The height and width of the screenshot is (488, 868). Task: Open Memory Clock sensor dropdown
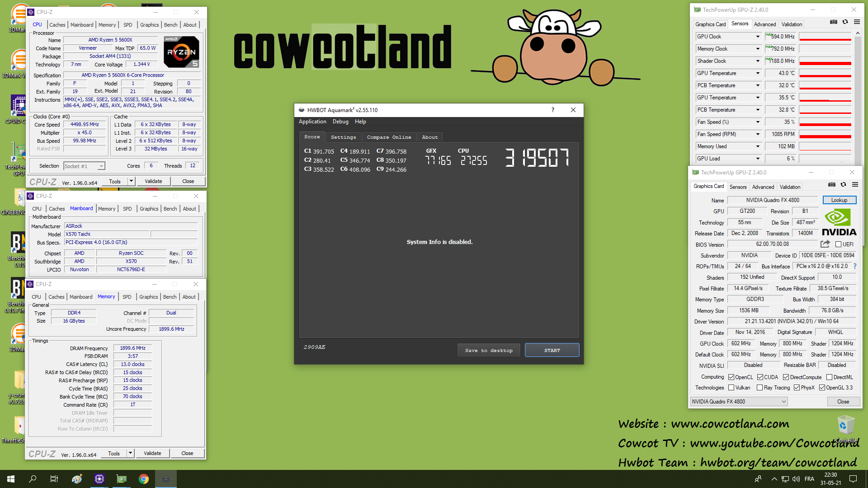tap(758, 49)
